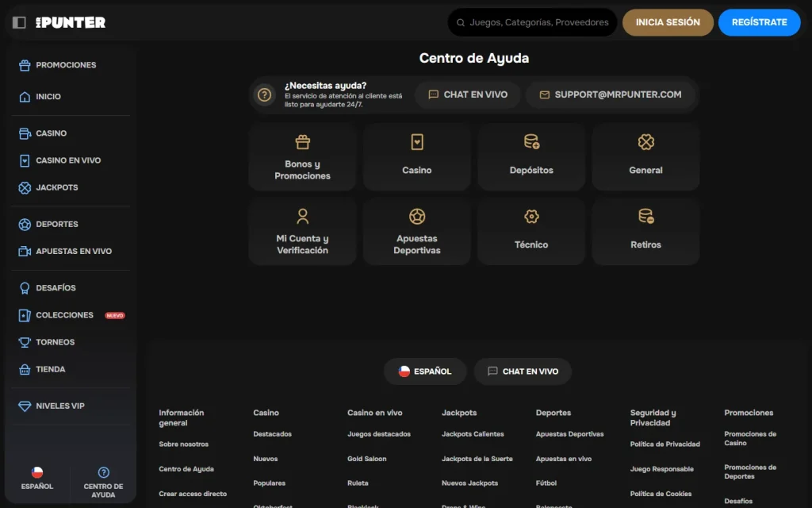
Task: Click the Juegos destacados footer link
Action: click(x=379, y=434)
